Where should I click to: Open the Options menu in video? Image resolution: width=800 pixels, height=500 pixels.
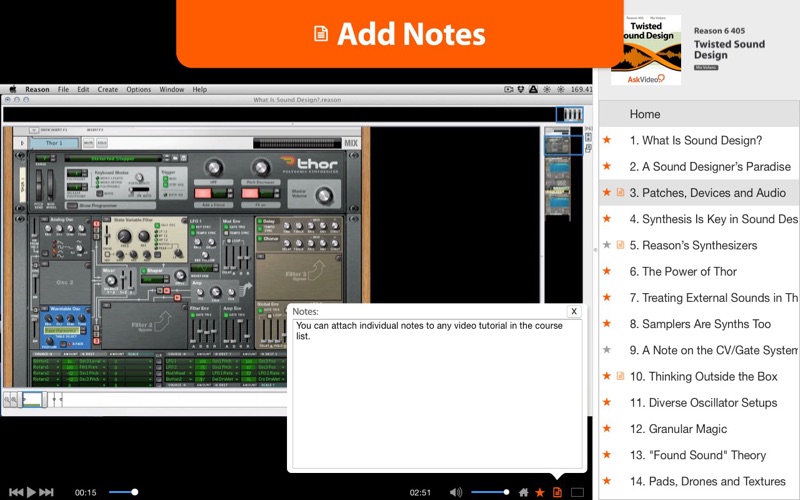click(x=139, y=89)
